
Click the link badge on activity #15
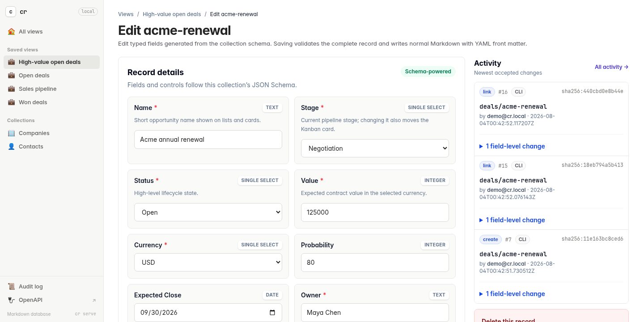(x=487, y=165)
